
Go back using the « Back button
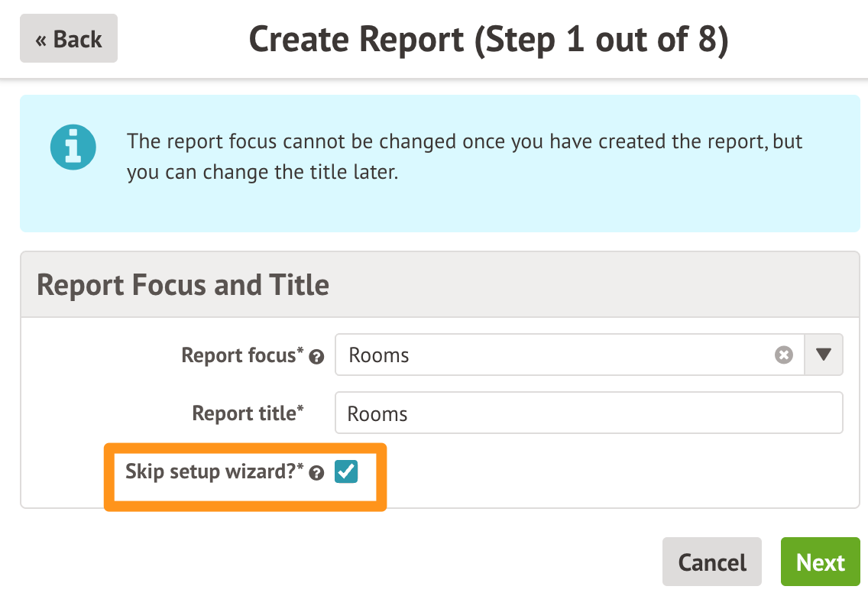pyautogui.click(x=69, y=39)
